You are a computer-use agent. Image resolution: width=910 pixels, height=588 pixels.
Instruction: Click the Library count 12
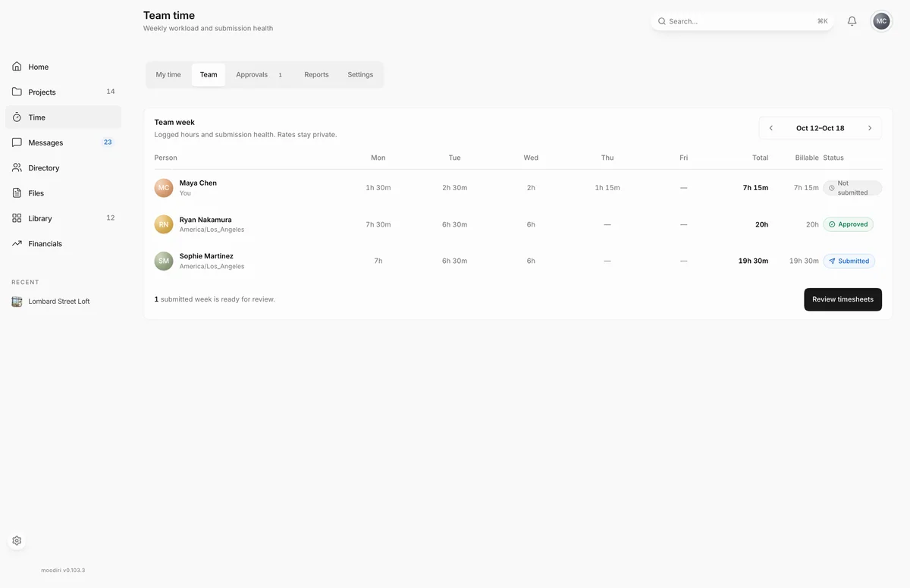tap(111, 218)
